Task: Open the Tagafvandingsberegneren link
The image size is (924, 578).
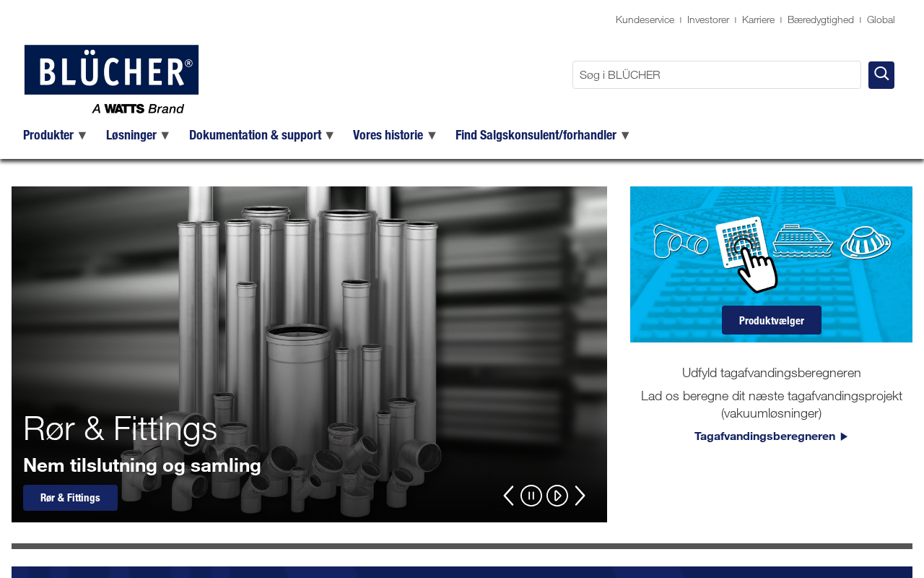Action: [x=771, y=436]
